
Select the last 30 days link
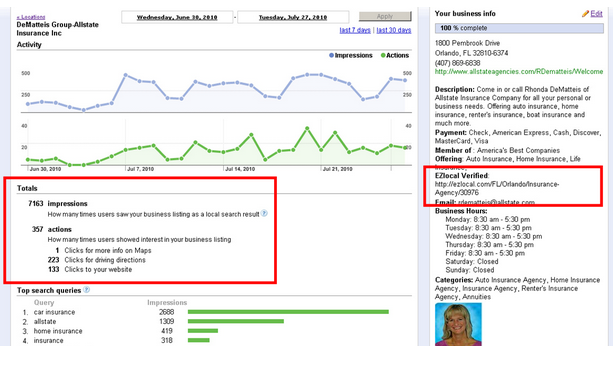coord(394,30)
